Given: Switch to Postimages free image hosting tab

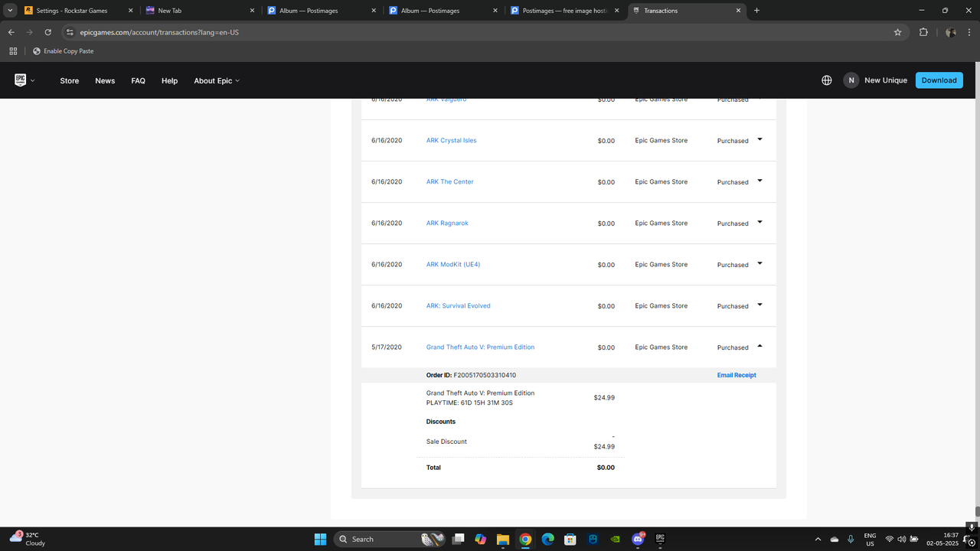Looking at the screenshot, I should coord(565,11).
